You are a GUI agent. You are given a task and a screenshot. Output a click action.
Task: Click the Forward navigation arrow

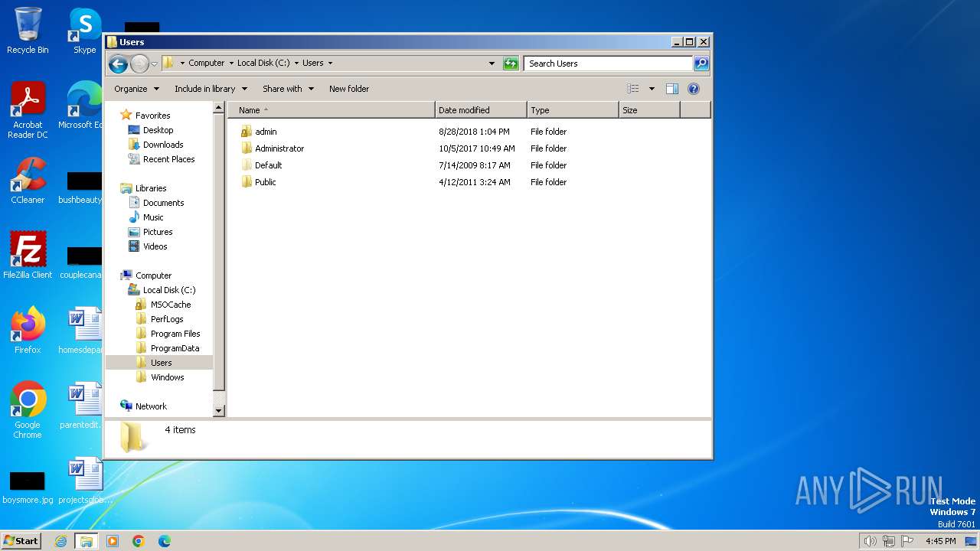[x=139, y=64]
